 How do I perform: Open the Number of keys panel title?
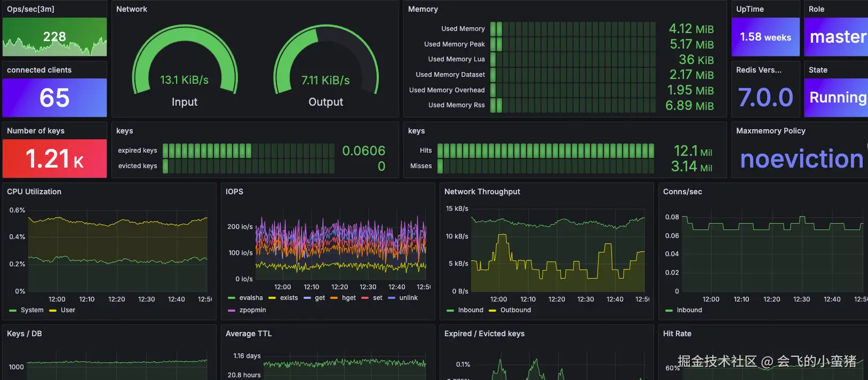tap(36, 131)
